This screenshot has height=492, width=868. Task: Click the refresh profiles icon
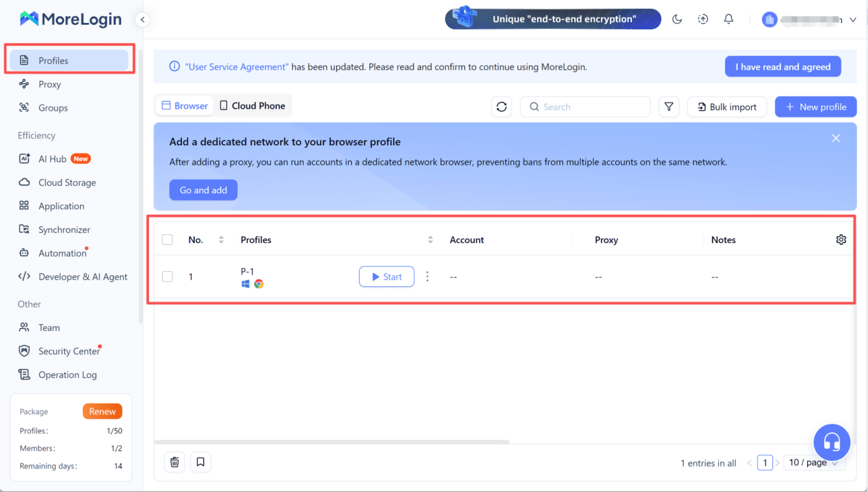click(x=502, y=107)
